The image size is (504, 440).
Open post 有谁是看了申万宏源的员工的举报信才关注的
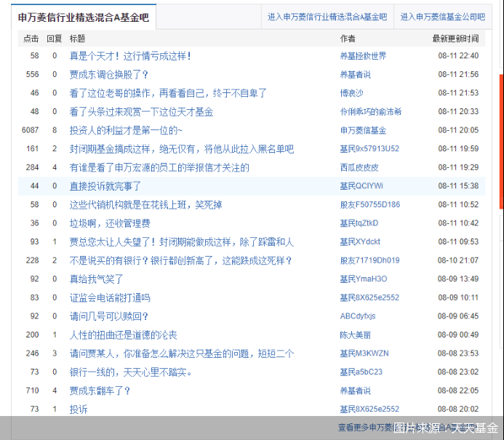click(x=159, y=167)
